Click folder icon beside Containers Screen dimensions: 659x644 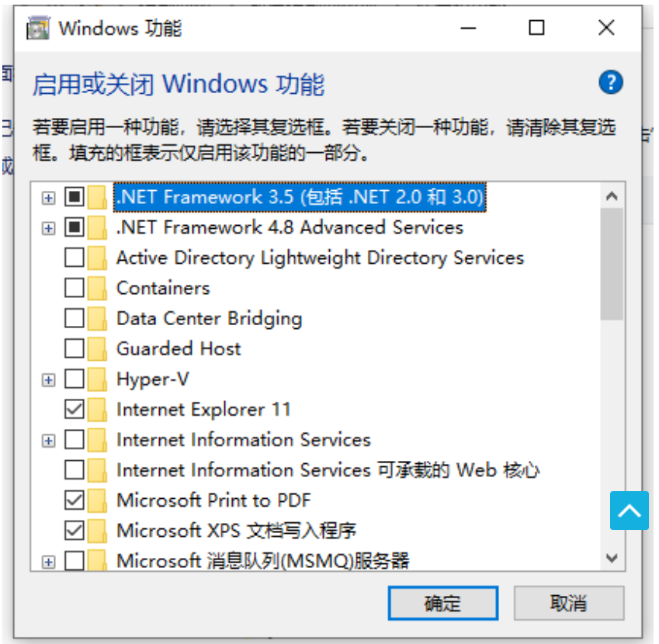(x=97, y=289)
